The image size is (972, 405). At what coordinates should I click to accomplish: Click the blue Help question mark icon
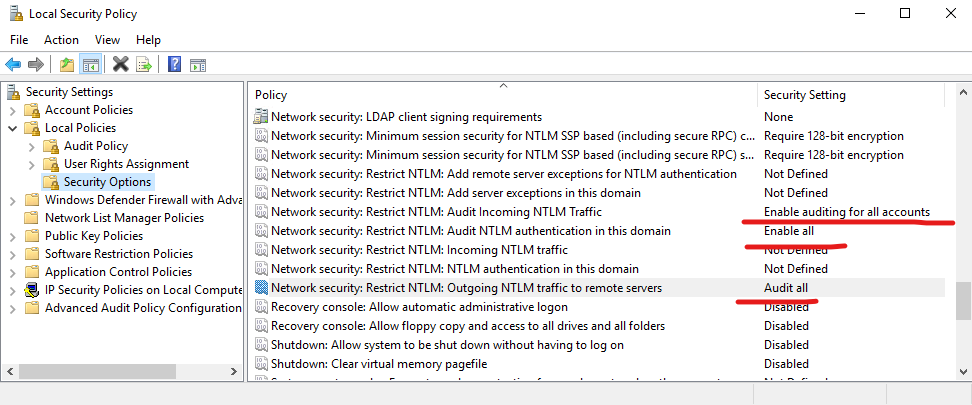(174, 64)
